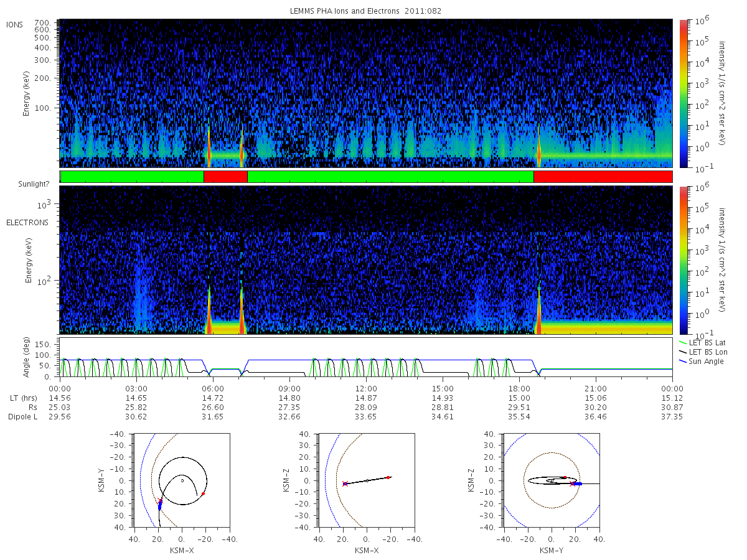
Task: Select the long red Sunlight segment at right
Action: 603,177
